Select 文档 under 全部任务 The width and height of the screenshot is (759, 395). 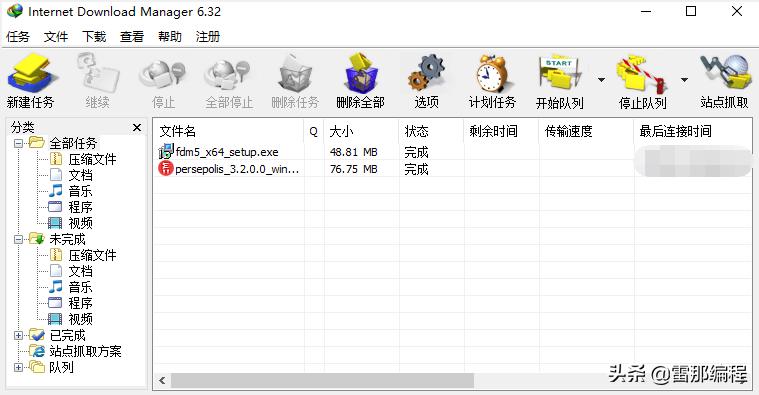80,175
